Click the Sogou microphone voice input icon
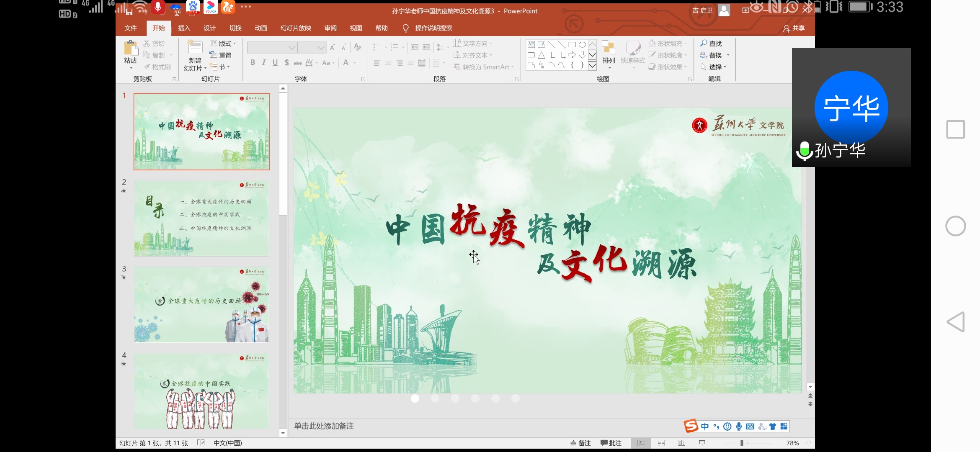Image resolution: width=980 pixels, height=452 pixels. [x=739, y=426]
